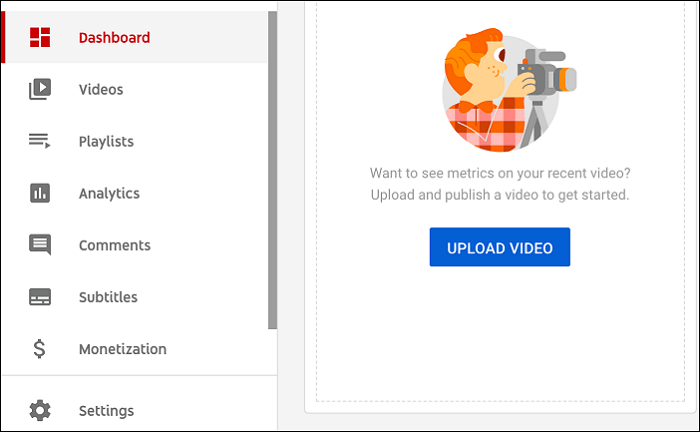Click the sidebar vertical scrollbar
This screenshot has width=700, height=432.
coord(272,170)
